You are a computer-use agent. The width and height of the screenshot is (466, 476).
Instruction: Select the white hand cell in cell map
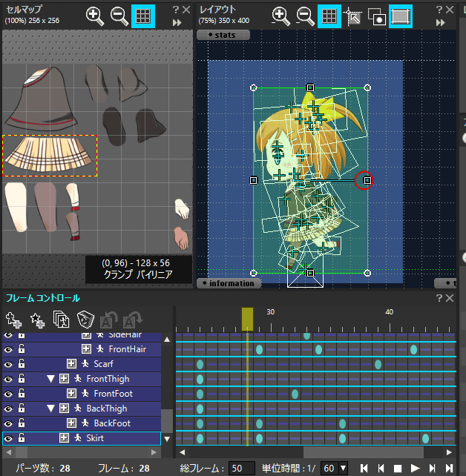coord(182,209)
